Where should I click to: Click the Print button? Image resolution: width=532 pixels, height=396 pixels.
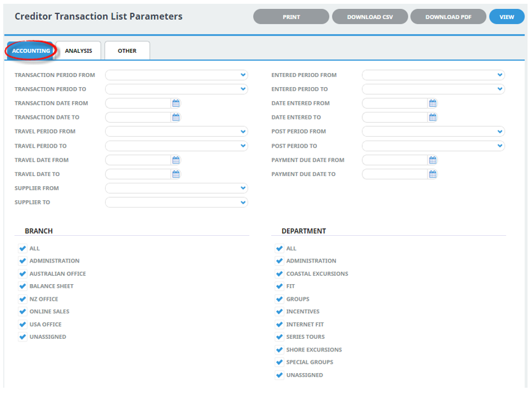pyautogui.click(x=291, y=17)
